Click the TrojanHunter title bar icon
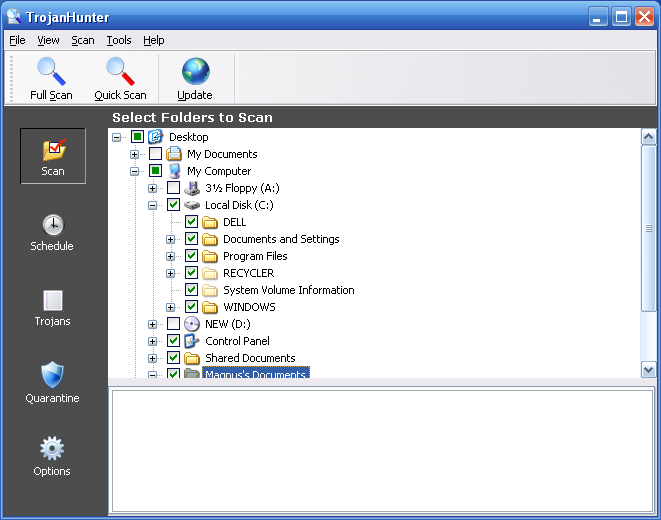This screenshot has width=661, height=520. (14, 17)
